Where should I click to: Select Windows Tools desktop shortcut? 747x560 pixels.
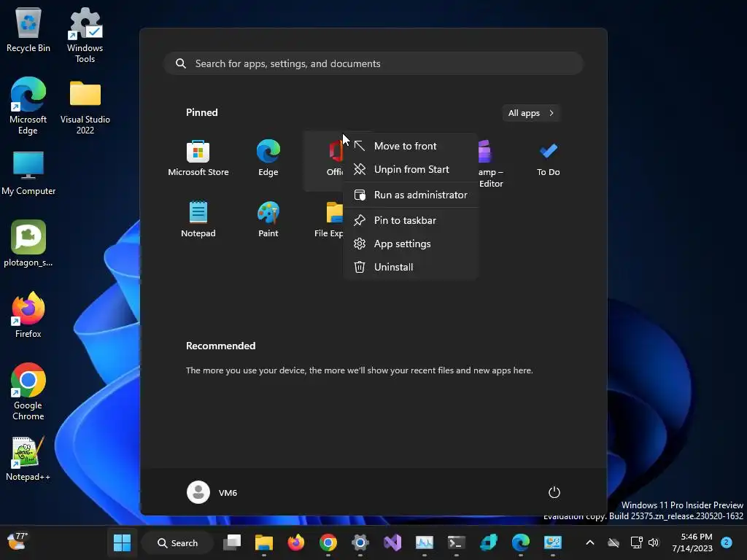point(85,36)
